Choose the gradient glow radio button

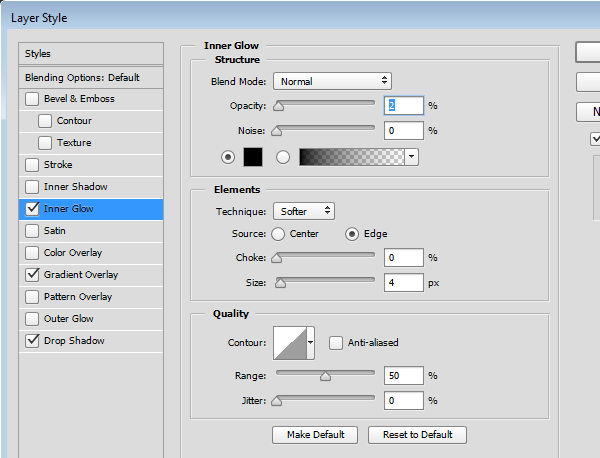click(282, 157)
